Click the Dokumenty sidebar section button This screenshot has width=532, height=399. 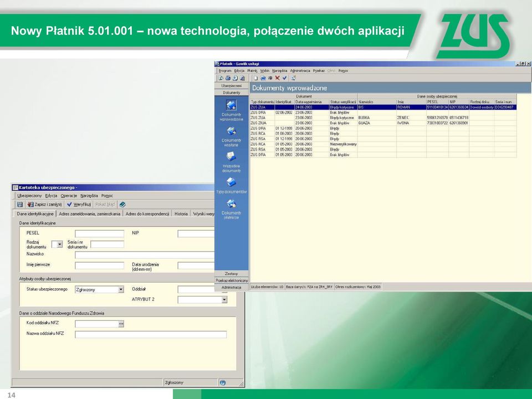pos(232,93)
